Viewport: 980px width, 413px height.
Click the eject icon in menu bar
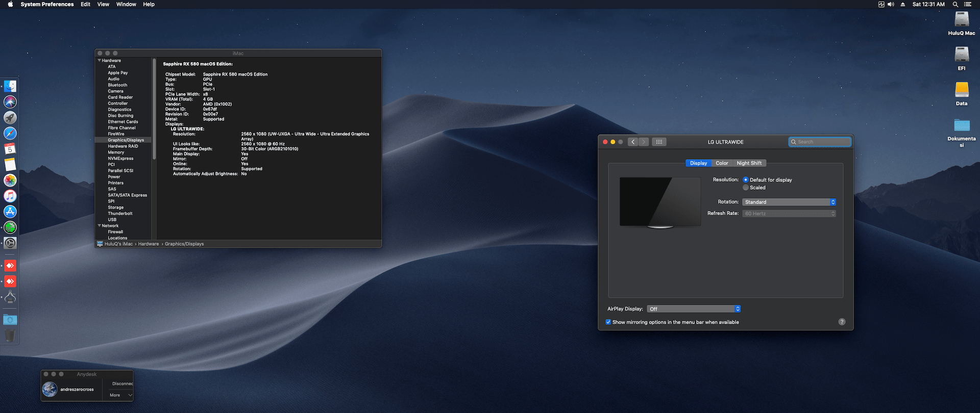tap(902, 4)
